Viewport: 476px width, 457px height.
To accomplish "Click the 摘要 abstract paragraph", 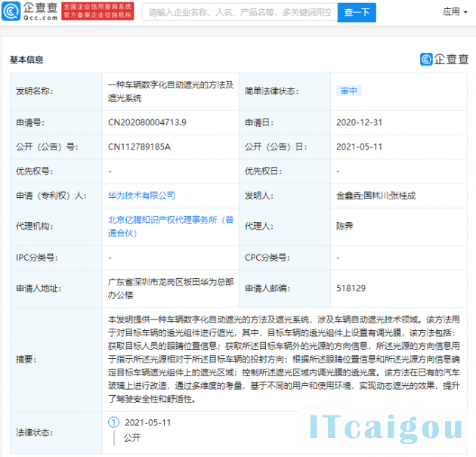I will [x=284, y=360].
